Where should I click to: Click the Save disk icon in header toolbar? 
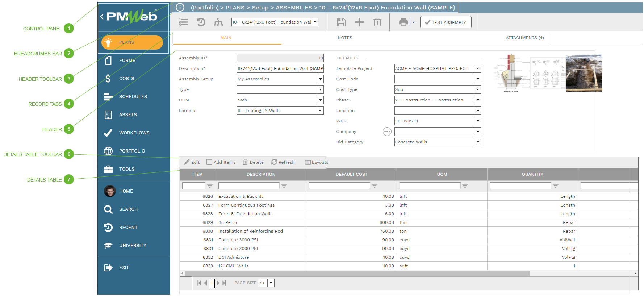[341, 22]
